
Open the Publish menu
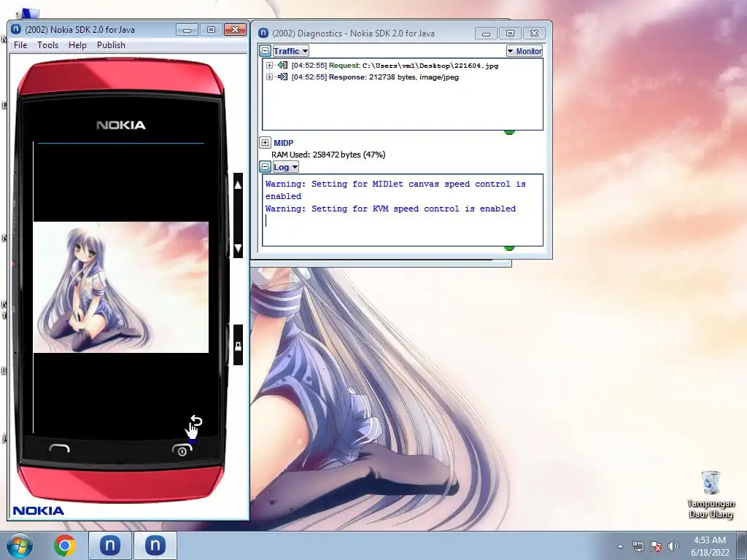(x=111, y=44)
